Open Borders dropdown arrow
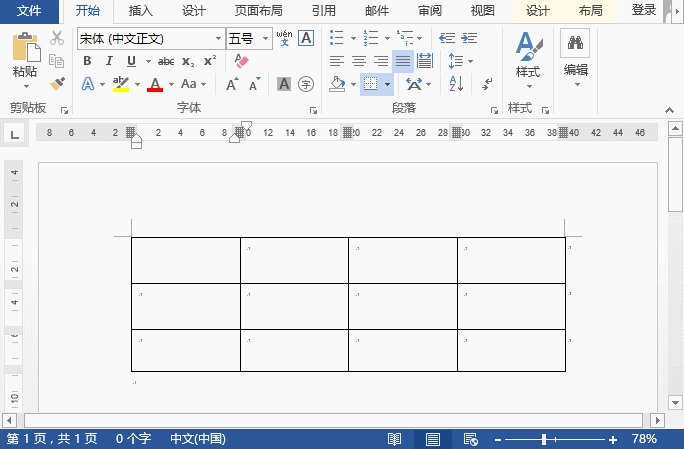Image resolution: width=684 pixels, height=449 pixels. tap(387, 84)
